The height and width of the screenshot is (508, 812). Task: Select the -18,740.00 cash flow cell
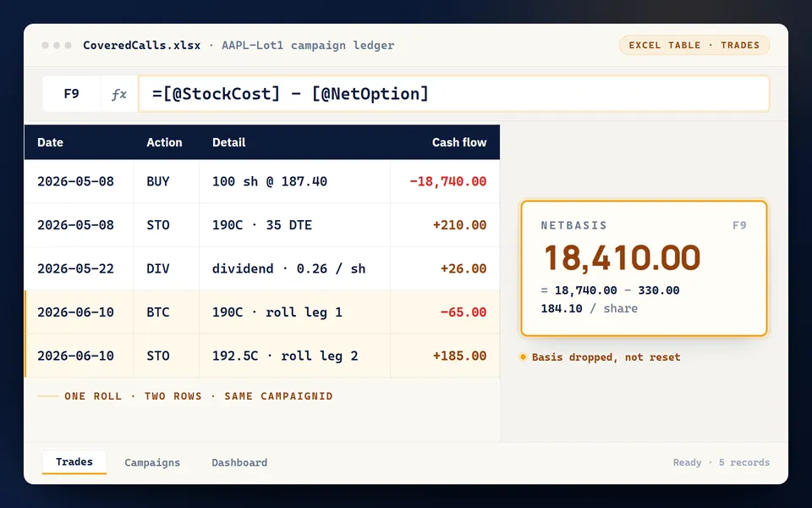coord(446,181)
